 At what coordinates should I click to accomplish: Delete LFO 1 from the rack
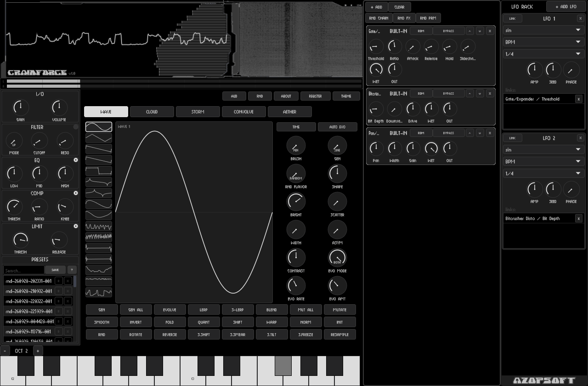pos(581,18)
